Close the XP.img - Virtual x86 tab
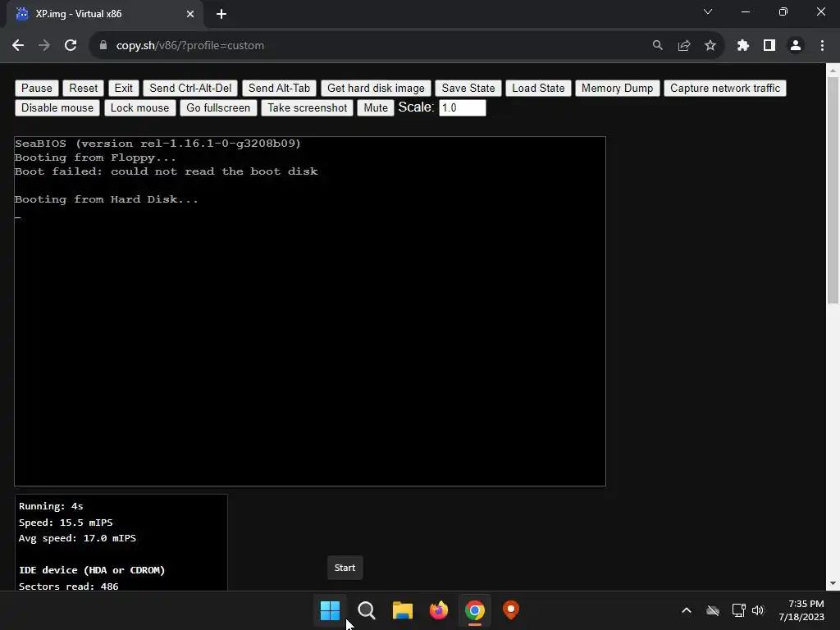840x630 pixels. pos(190,14)
